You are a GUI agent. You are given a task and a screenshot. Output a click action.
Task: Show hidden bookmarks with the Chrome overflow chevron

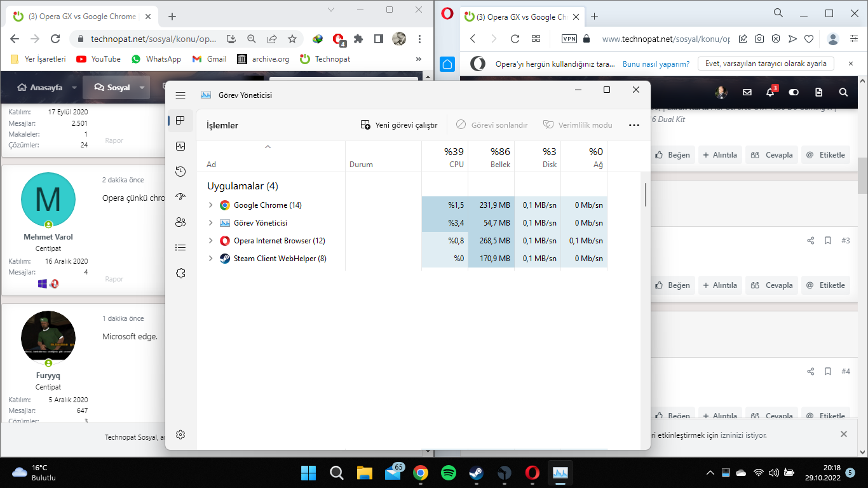click(x=419, y=59)
